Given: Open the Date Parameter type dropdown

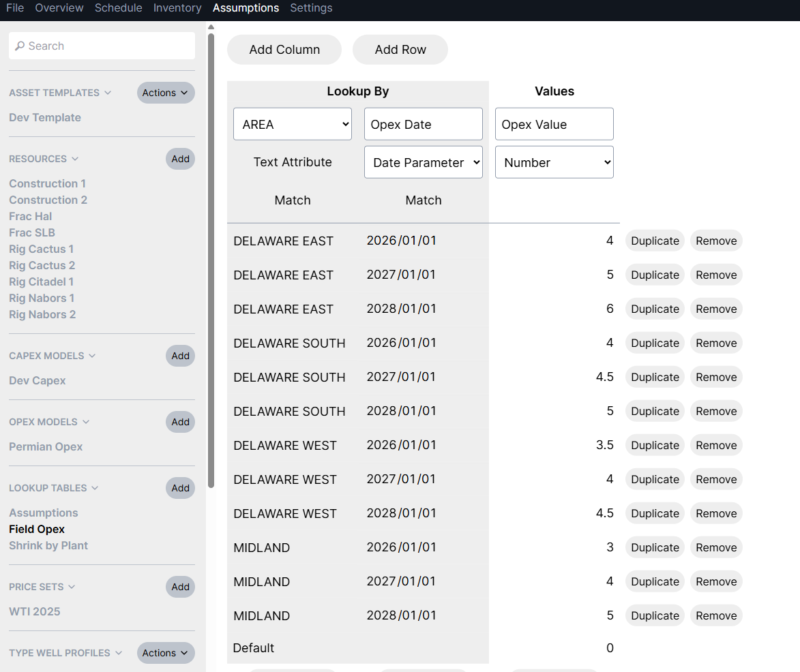Looking at the screenshot, I should coord(424,162).
